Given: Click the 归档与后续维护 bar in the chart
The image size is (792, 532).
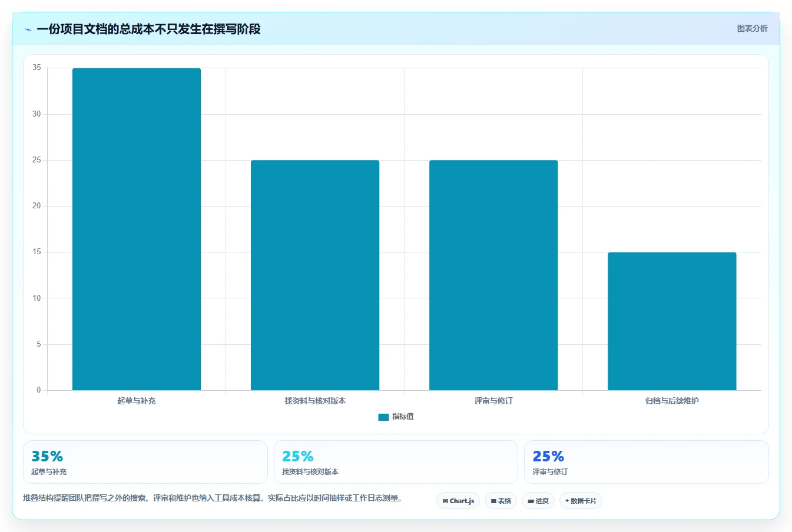Looking at the screenshot, I should (672, 321).
